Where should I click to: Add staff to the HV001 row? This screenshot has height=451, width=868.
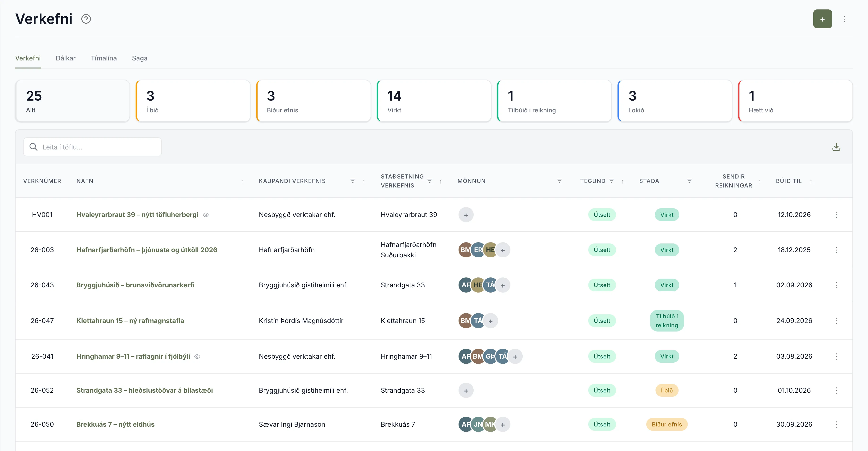tap(466, 215)
